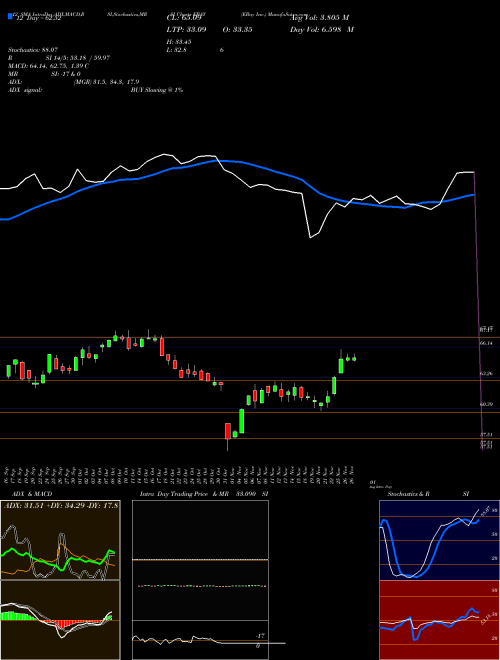Open the MACD histogram panel
Screen dimensions: 500x660
[x=60, y=620]
